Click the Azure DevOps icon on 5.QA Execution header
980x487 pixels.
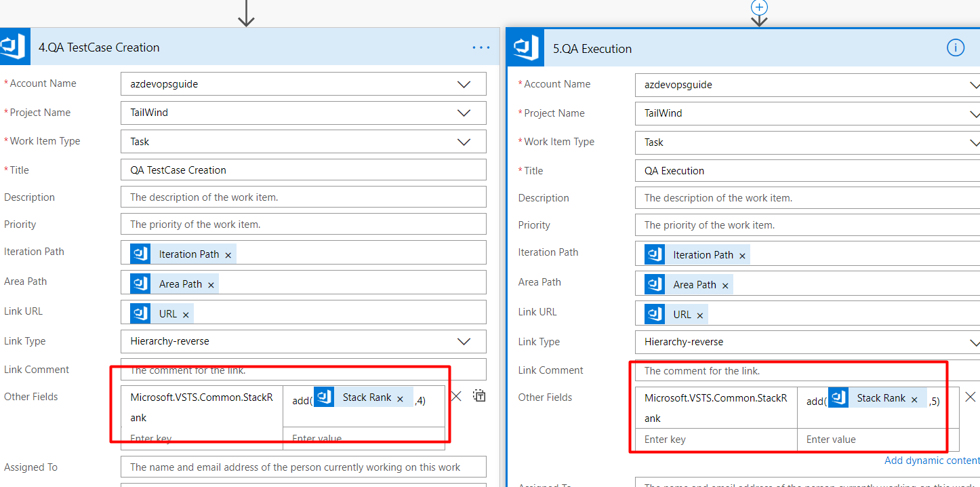(x=525, y=49)
